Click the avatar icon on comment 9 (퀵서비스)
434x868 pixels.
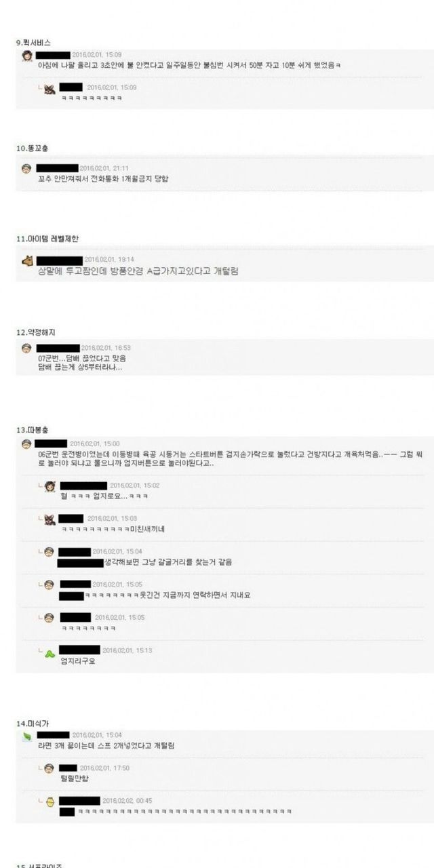(27, 55)
